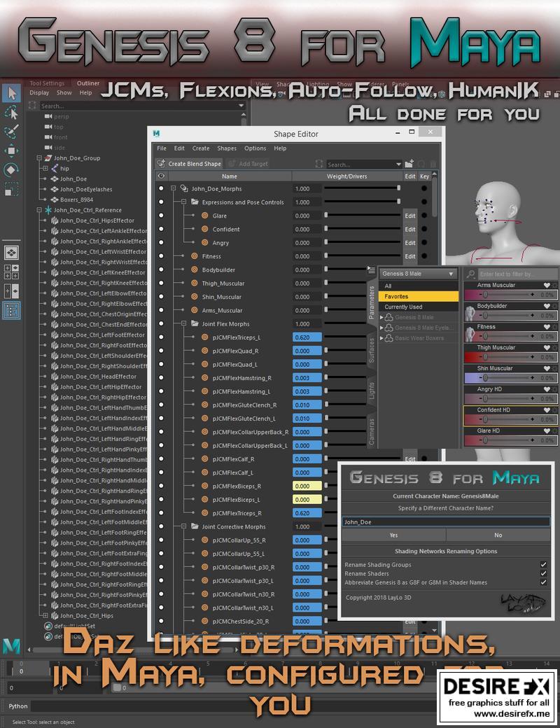The height and width of the screenshot is (728, 560).
Task: Toggle the Rename Shaders checkbox
Action: (543, 573)
